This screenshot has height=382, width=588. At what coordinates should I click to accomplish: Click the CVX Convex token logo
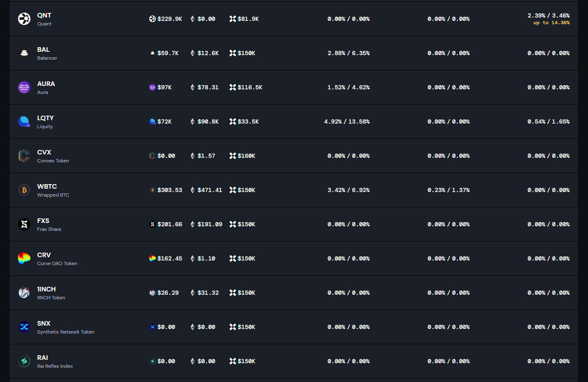(24, 156)
